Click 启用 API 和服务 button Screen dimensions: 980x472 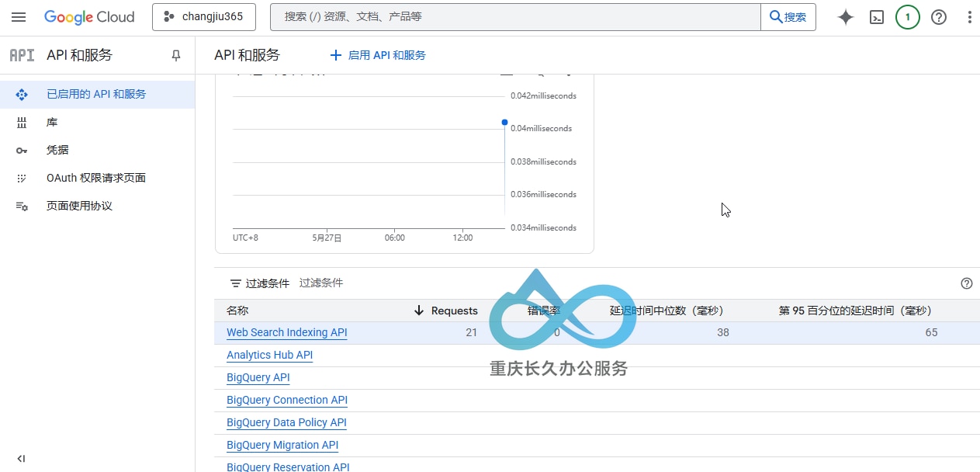(378, 55)
